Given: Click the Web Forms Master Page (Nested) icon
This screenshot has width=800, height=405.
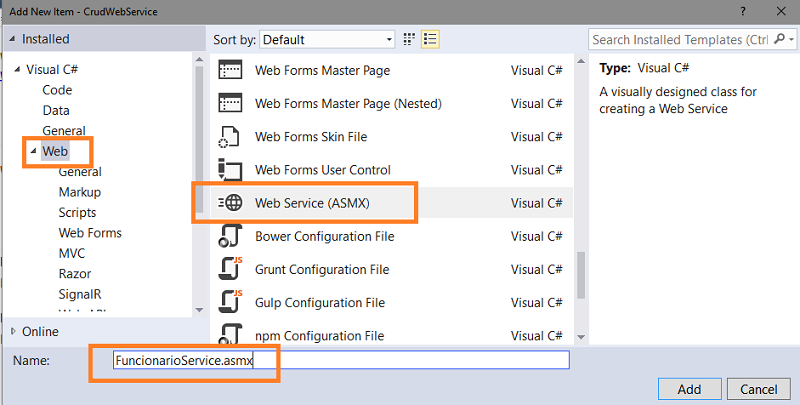Looking at the screenshot, I should pyautogui.click(x=230, y=103).
